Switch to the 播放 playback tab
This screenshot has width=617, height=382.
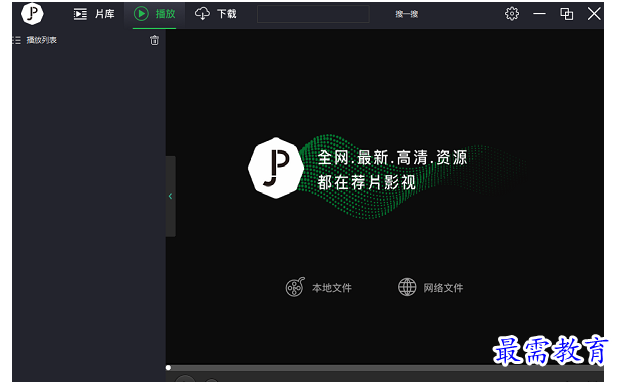(x=154, y=14)
